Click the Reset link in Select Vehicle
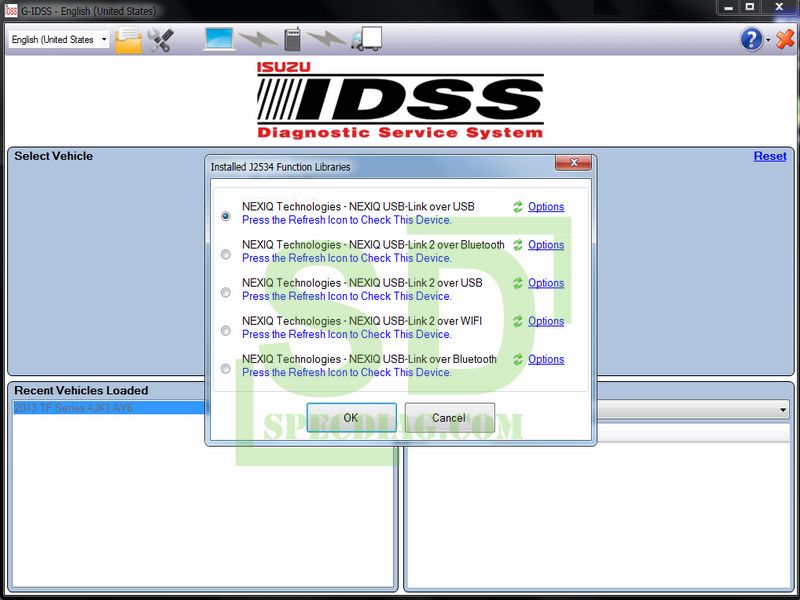Viewport: 800px width, 600px height. coord(769,156)
